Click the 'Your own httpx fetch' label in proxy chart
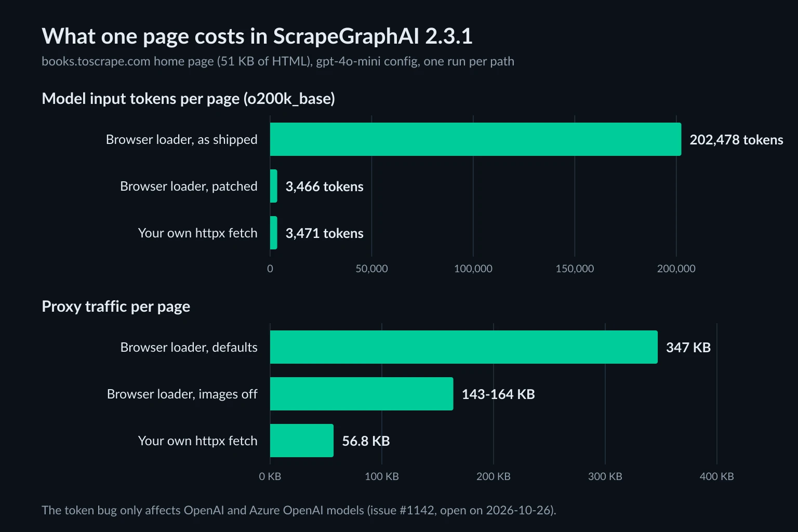The height and width of the screenshot is (532, 798). pos(197,441)
